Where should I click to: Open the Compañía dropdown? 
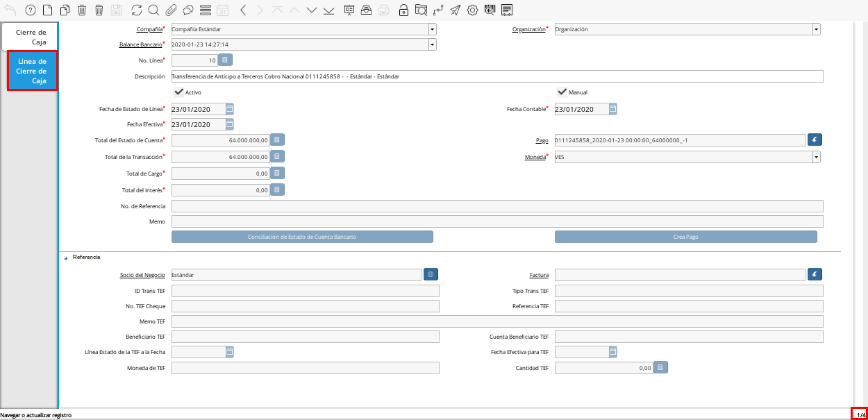(432, 29)
